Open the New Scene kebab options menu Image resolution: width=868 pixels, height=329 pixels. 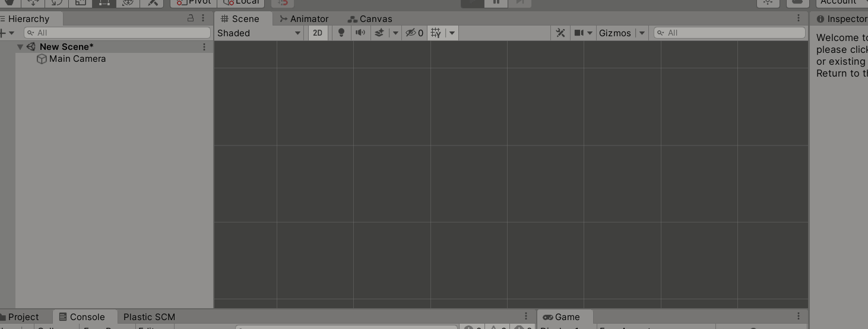coord(204,47)
